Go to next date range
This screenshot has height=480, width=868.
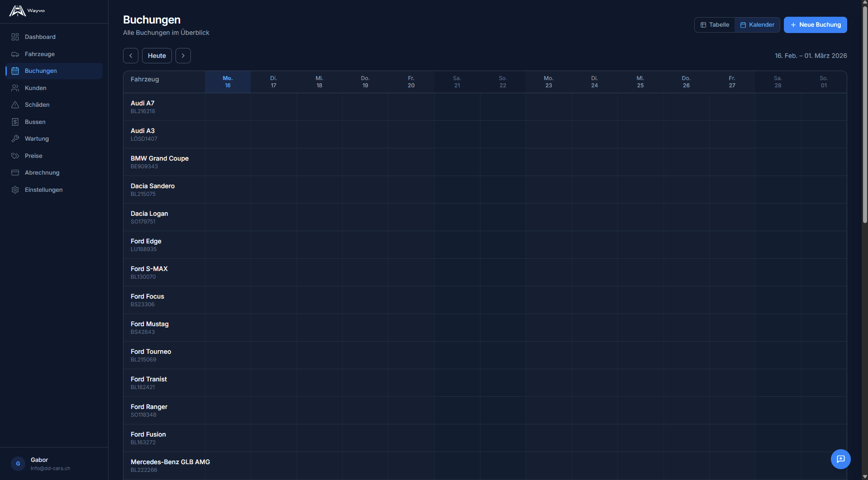pyautogui.click(x=183, y=56)
